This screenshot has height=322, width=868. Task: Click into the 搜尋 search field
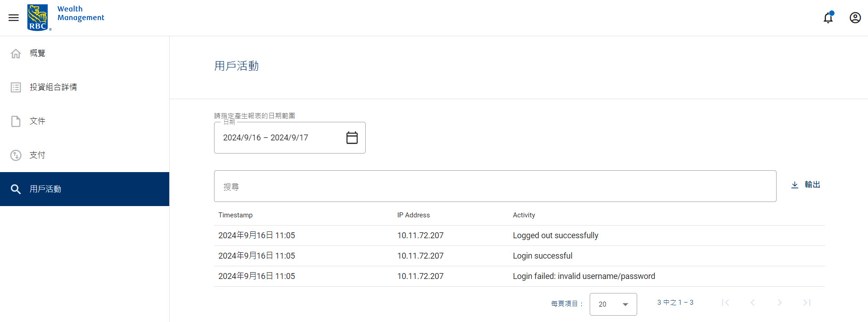[x=495, y=186]
